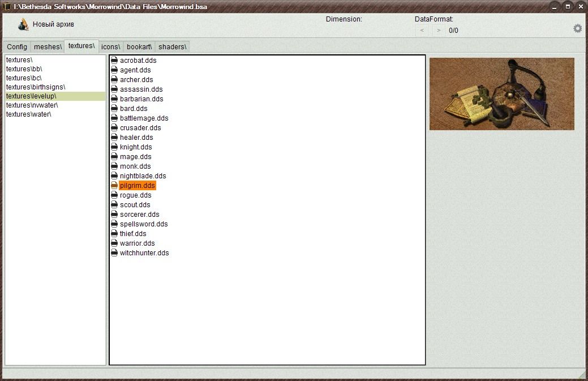Viewport: 588px width, 381px height.
Task: Click the warrior.dds file icon
Action: pos(114,243)
